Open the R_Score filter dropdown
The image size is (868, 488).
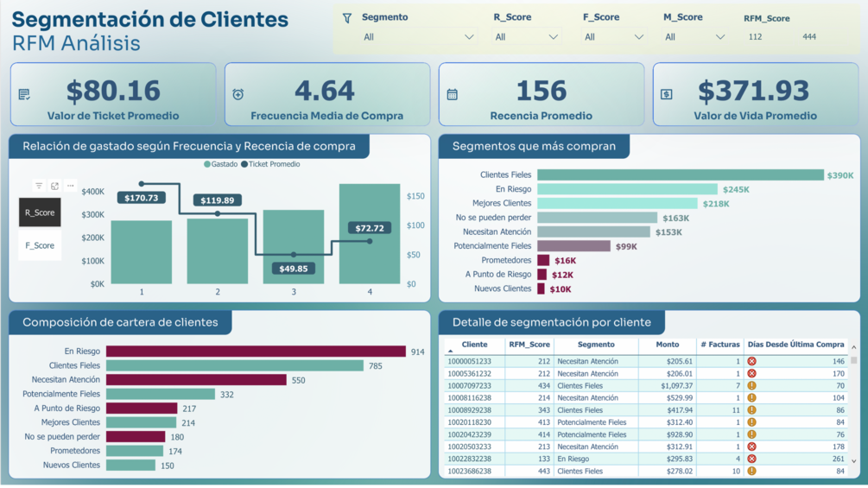(x=526, y=37)
